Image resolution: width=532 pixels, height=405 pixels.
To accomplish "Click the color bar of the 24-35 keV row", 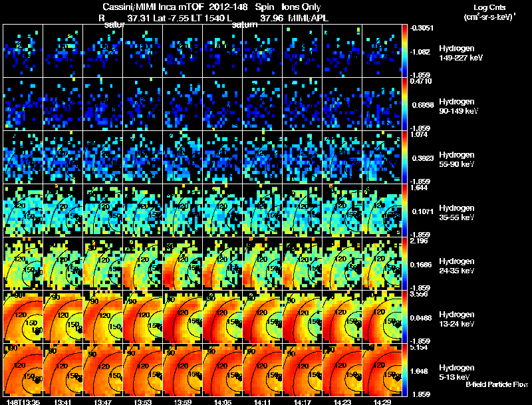I will tap(404, 264).
